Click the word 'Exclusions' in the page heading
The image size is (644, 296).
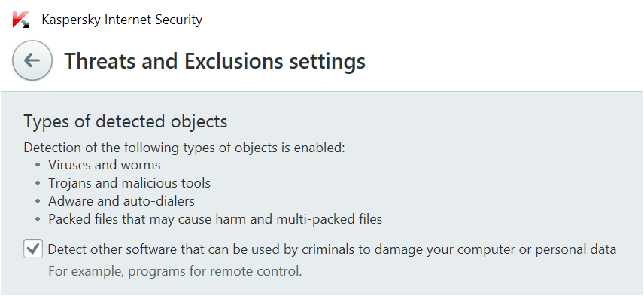point(233,61)
